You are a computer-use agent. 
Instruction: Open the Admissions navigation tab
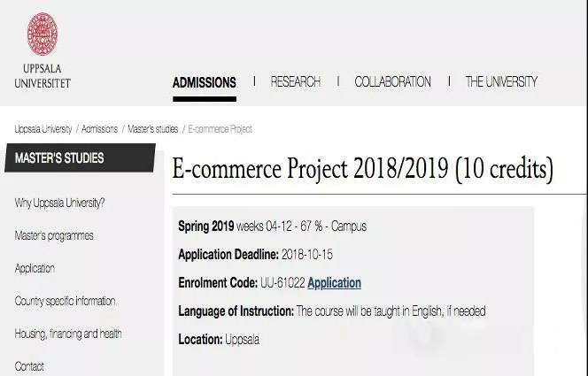point(205,82)
